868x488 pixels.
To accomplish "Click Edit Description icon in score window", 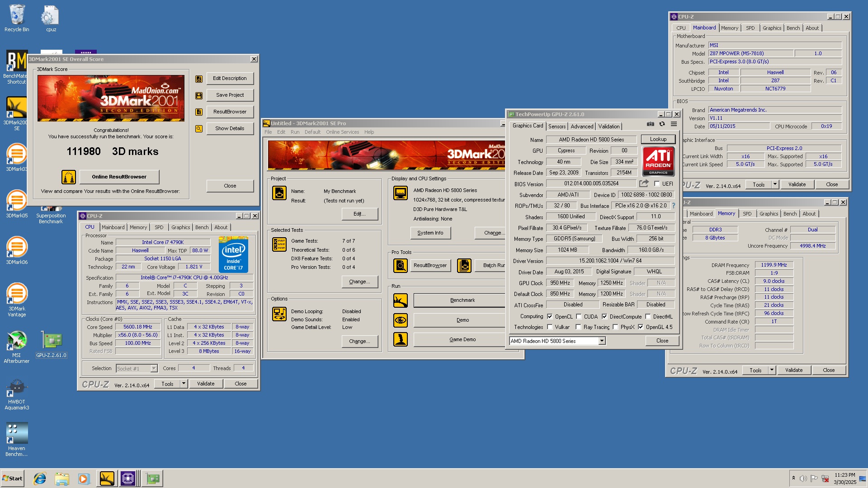I will pyautogui.click(x=198, y=79).
